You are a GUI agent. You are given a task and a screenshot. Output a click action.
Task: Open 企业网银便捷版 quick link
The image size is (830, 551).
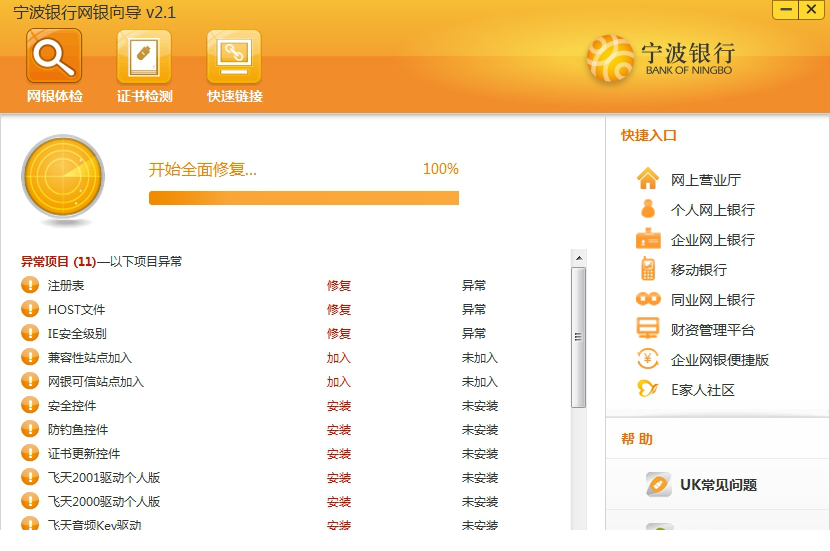coord(719,360)
